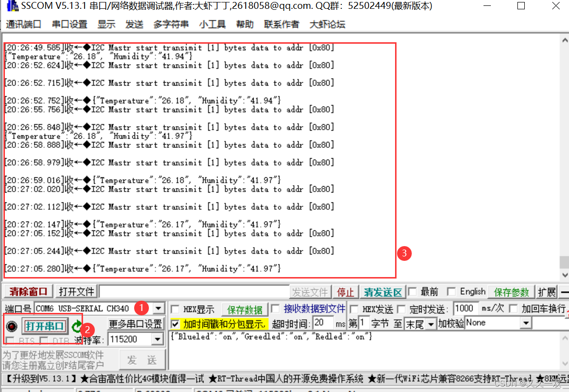Click 保存参数 to save parameters
Image resolution: width=569 pixels, height=392 pixels.
511,291
